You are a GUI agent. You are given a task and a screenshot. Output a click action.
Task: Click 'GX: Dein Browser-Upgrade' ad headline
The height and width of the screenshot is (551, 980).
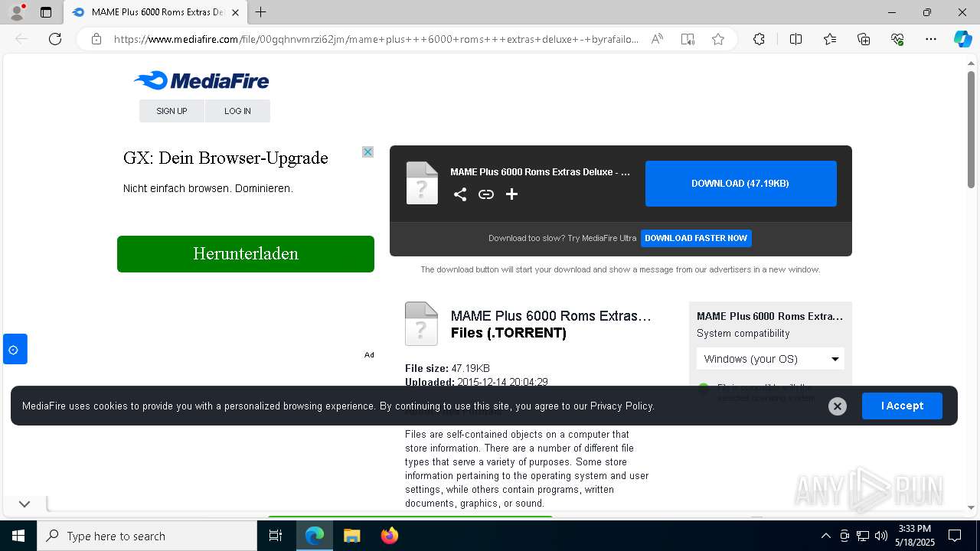[x=226, y=158]
